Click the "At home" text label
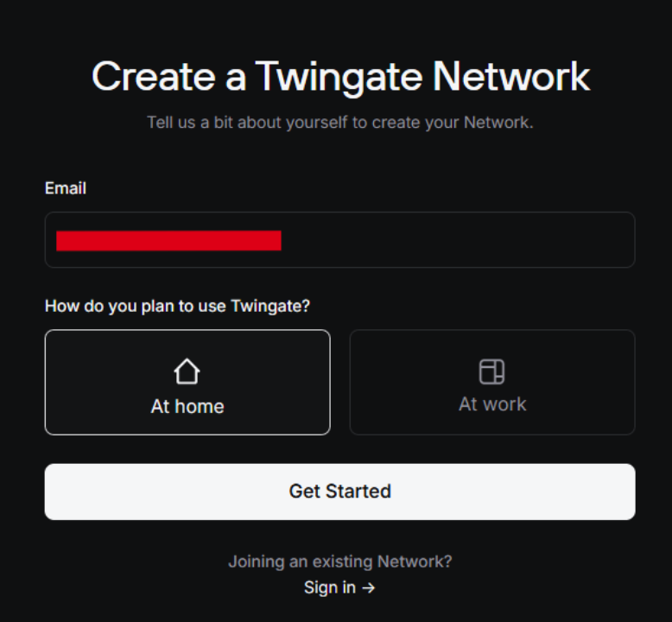The width and height of the screenshot is (672, 622). [x=187, y=406]
